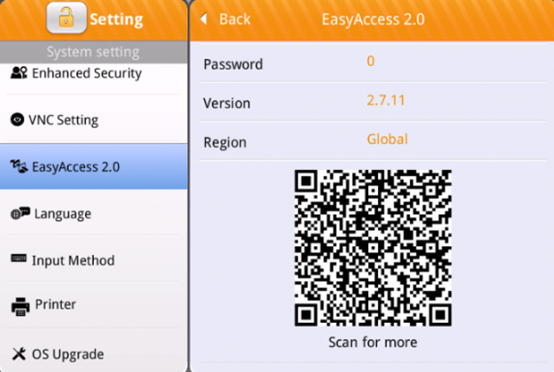Go Back from EasyAccess 2.0 page
The height and width of the screenshot is (372, 554).
pyautogui.click(x=226, y=19)
